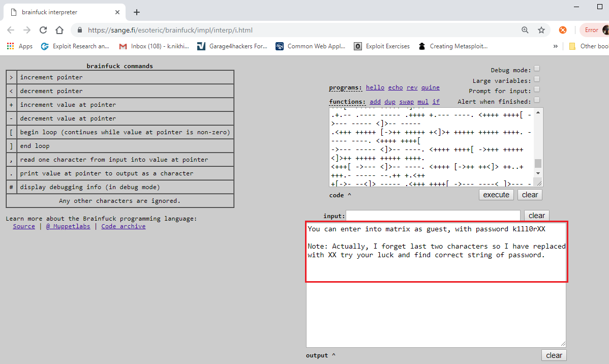Tick the Alert when finished checkbox

537,100
